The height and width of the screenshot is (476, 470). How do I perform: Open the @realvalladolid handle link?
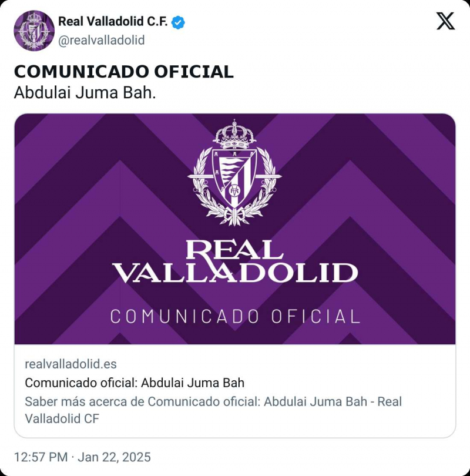[101, 40]
